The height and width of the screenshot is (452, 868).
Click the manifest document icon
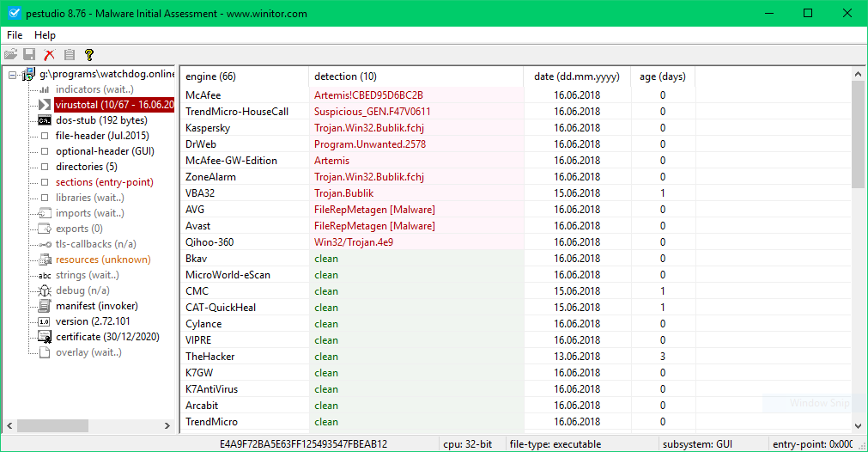pos(45,306)
